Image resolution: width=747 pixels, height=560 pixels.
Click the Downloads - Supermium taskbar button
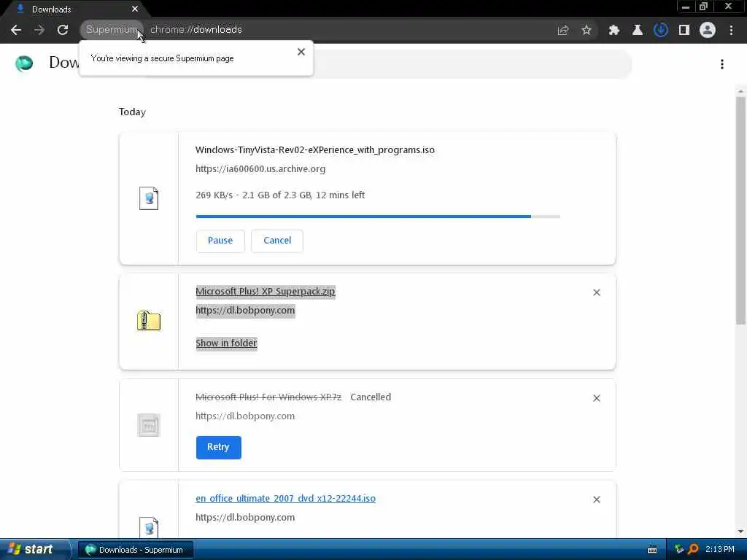click(135, 550)
